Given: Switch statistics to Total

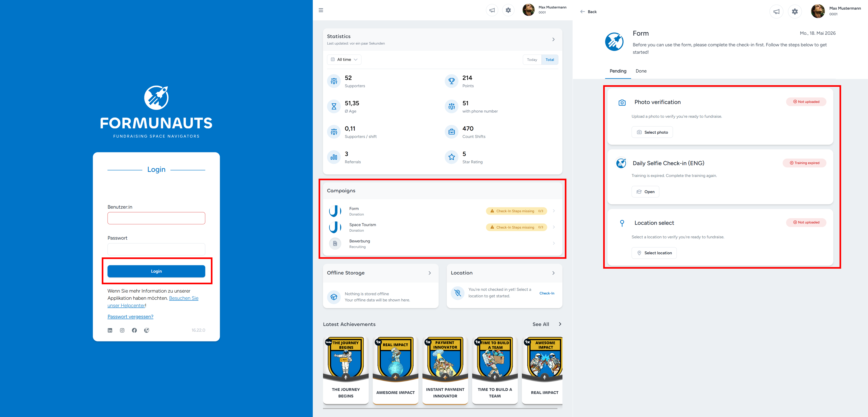Looking at the screenshot, I should point(550,60).
